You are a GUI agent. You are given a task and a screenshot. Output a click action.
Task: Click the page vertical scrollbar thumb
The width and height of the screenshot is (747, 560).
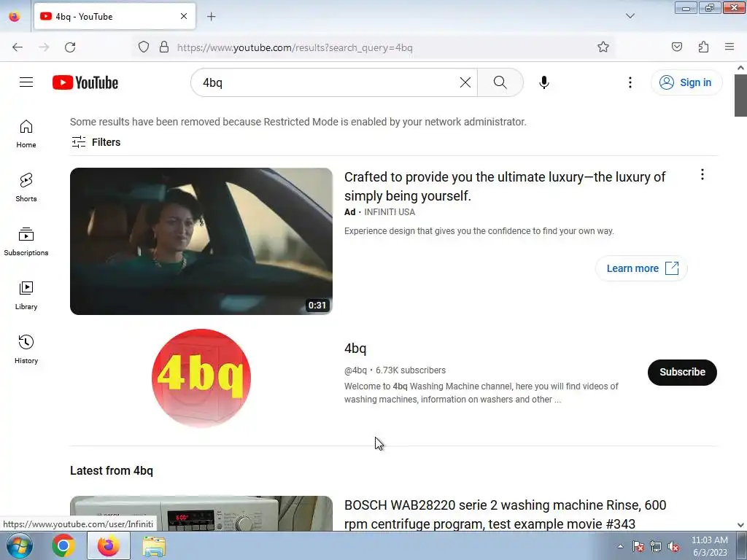740,96
